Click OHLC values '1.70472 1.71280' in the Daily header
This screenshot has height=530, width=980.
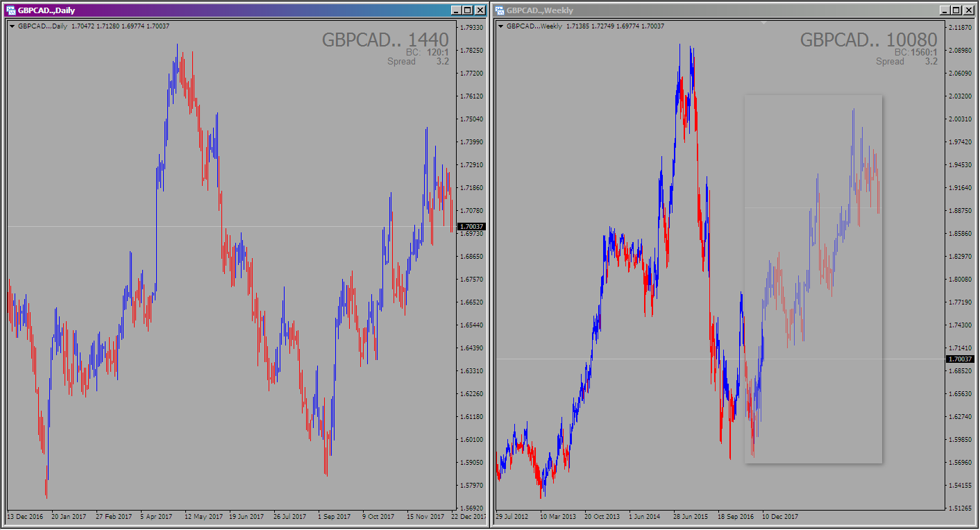pyautogui.click(x=95, y=26)
